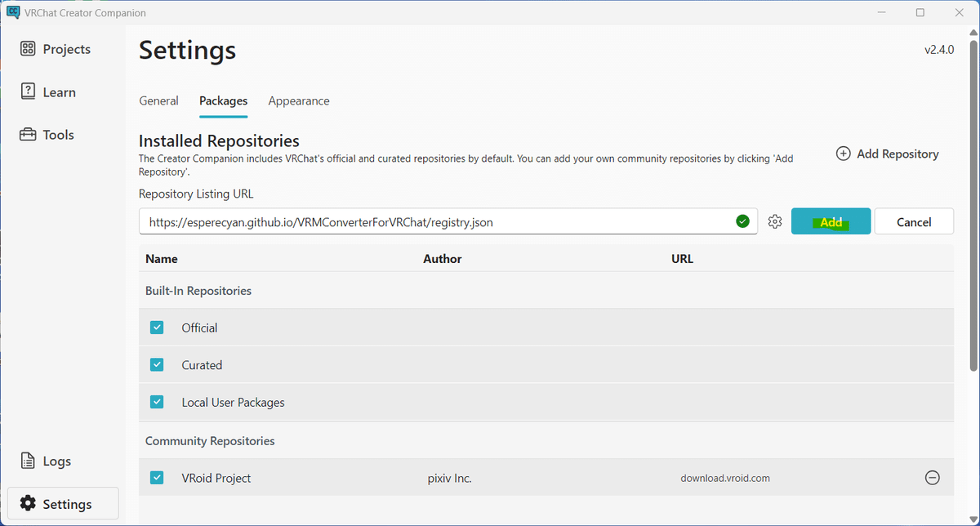Toggle the Local User Packages checkbox
The height and width of the screenshot is (526, 980).
point(157,403)
